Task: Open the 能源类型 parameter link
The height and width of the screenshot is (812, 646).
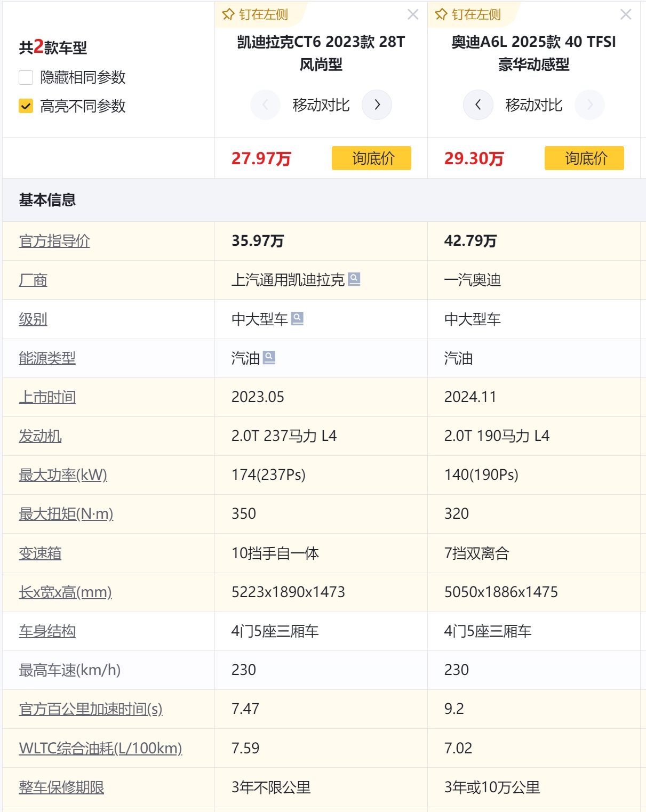Action: (x=47, y=358)
